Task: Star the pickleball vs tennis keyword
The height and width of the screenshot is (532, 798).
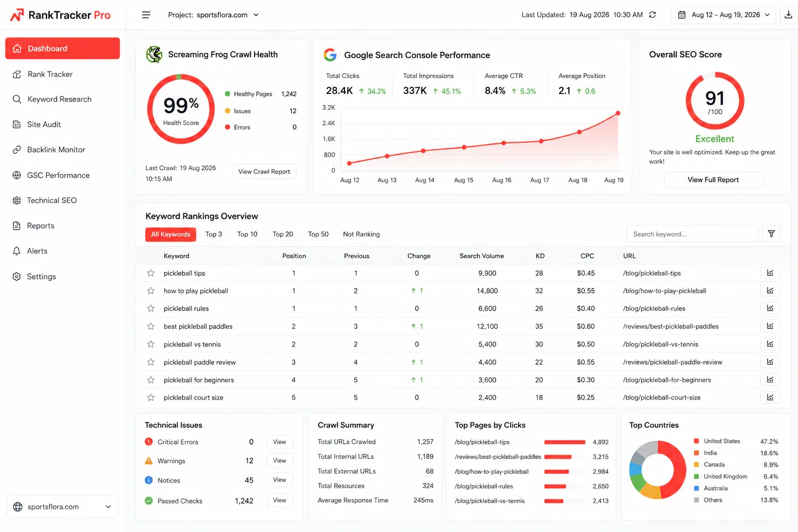Action: [x=151, y=344]
